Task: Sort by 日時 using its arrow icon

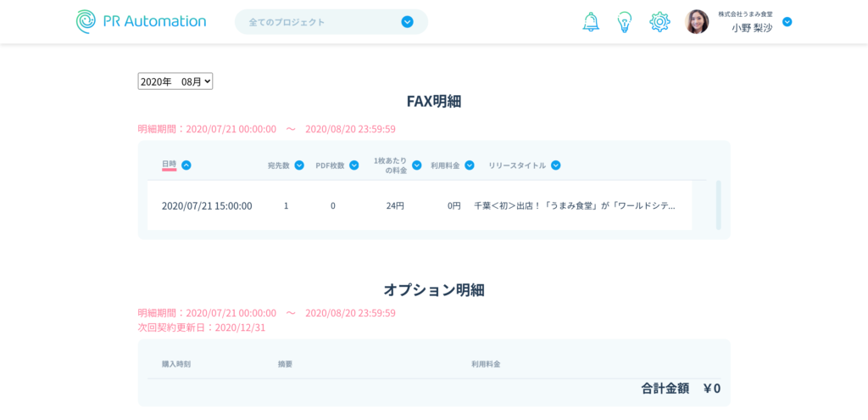Action: [186, 165]
